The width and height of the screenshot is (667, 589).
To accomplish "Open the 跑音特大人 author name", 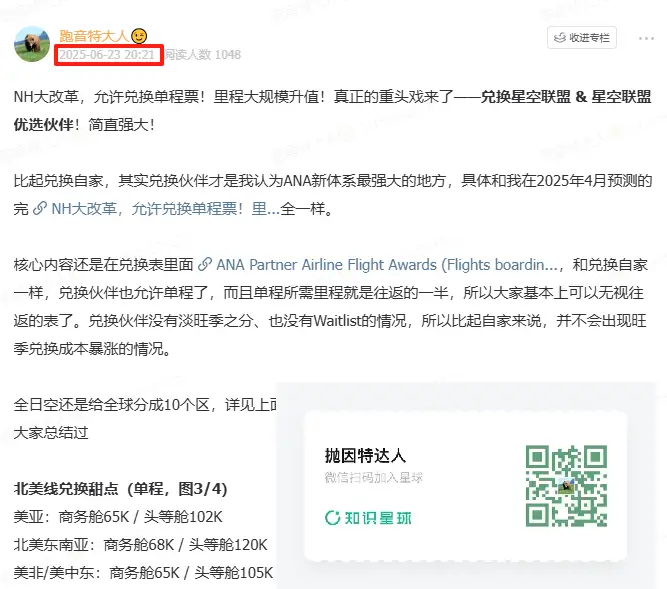I will pyautogui.click(x=93, y=36).
